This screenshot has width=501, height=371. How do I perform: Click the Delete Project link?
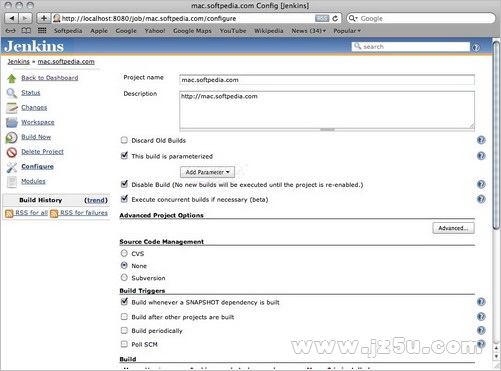pyautogui.click(x=42, y=152)
